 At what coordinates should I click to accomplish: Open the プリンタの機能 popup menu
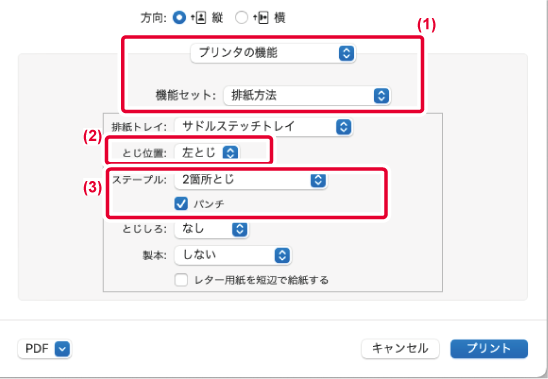[x=273, y=53]
